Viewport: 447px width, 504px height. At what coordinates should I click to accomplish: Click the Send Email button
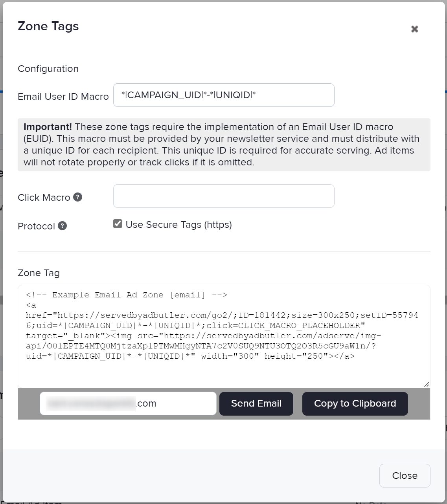point(256,403)
